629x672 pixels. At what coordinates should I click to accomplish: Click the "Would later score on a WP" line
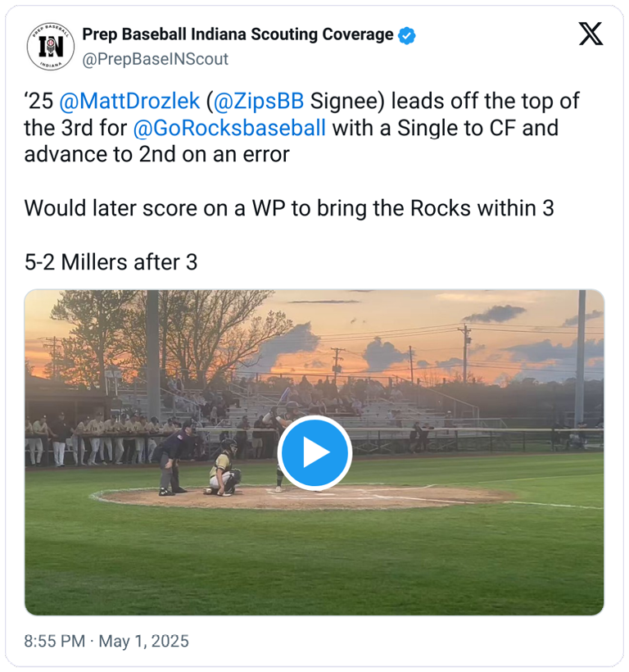pos(289,208)
